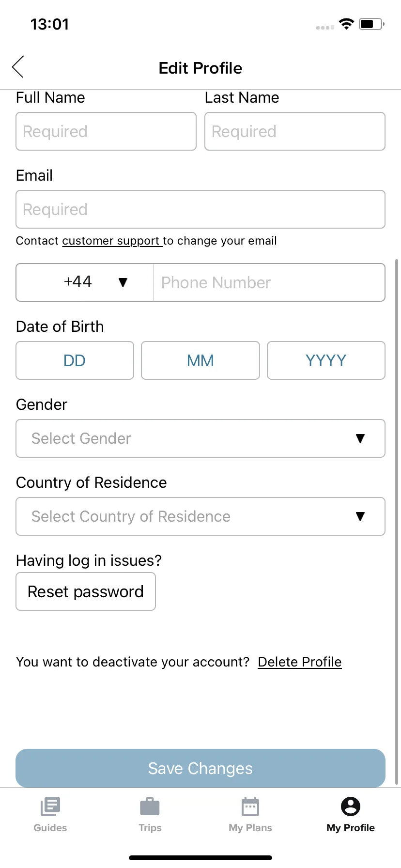The width and height of the screenshot is (401, 868).
Task: Select the YYYY year of birth field
Action: point(326,360)
